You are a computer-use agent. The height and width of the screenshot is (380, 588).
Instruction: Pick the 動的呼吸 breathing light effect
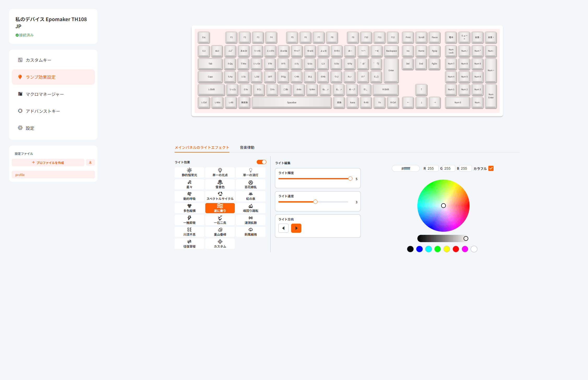click(x=189, y=196)
